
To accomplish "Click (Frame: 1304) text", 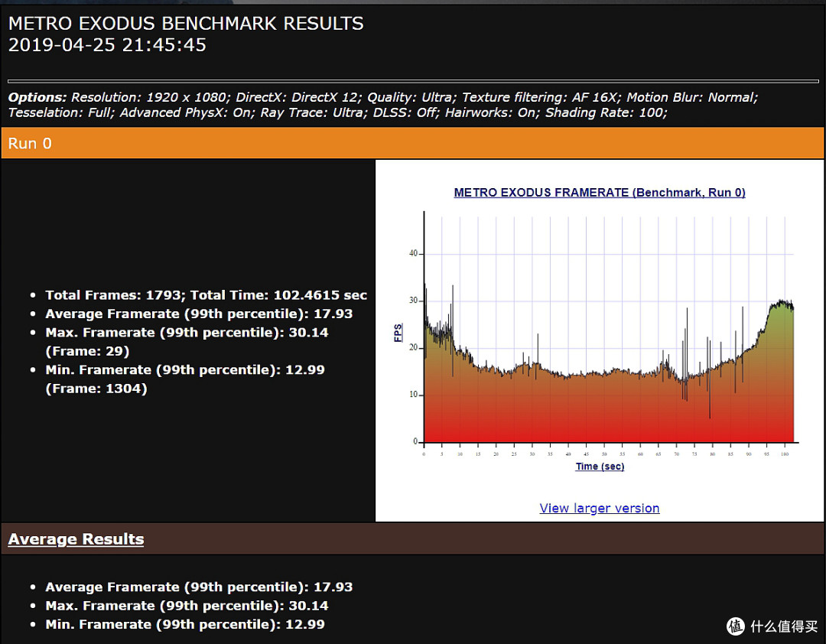I will pyautogui.click(x=96, y=389).
